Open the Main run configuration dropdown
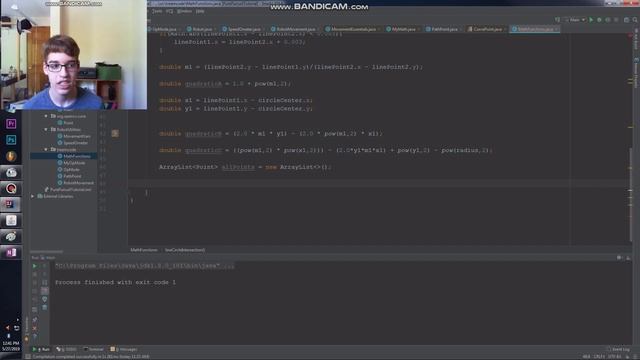This screenshot has width=640, height=360. (x=575, y=20)
